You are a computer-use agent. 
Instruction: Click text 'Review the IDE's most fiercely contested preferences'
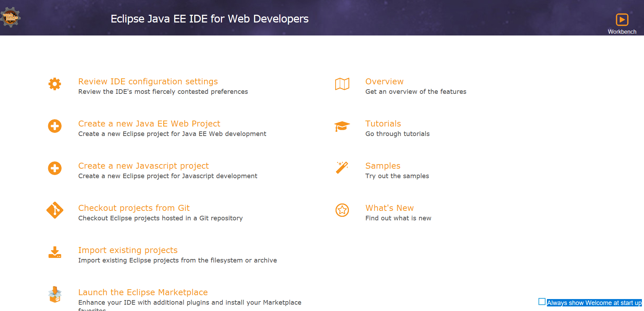point(163,92)
